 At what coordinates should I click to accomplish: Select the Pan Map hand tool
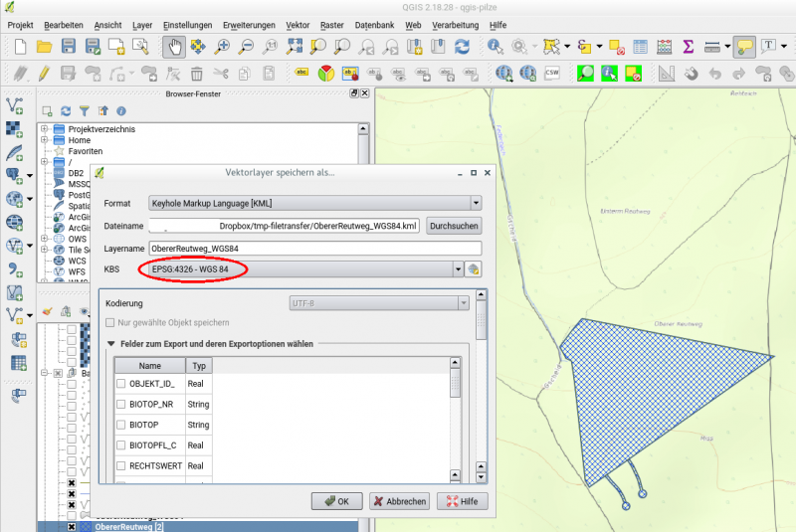173,46
